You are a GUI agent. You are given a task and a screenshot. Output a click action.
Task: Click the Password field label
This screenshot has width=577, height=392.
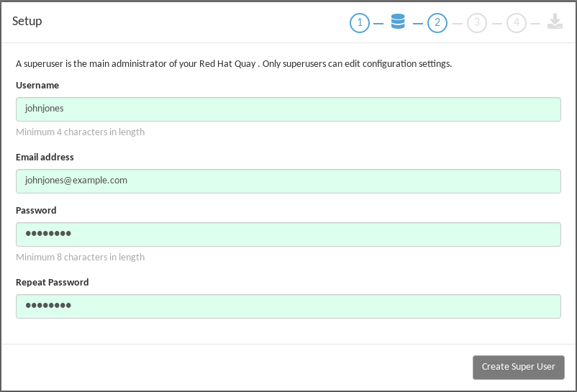36,211
